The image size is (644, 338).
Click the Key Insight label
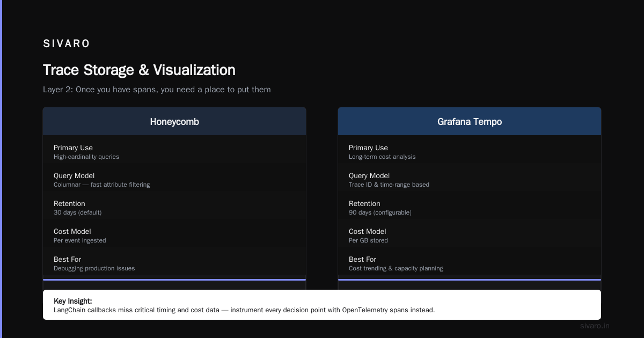[x=73, y=301]
